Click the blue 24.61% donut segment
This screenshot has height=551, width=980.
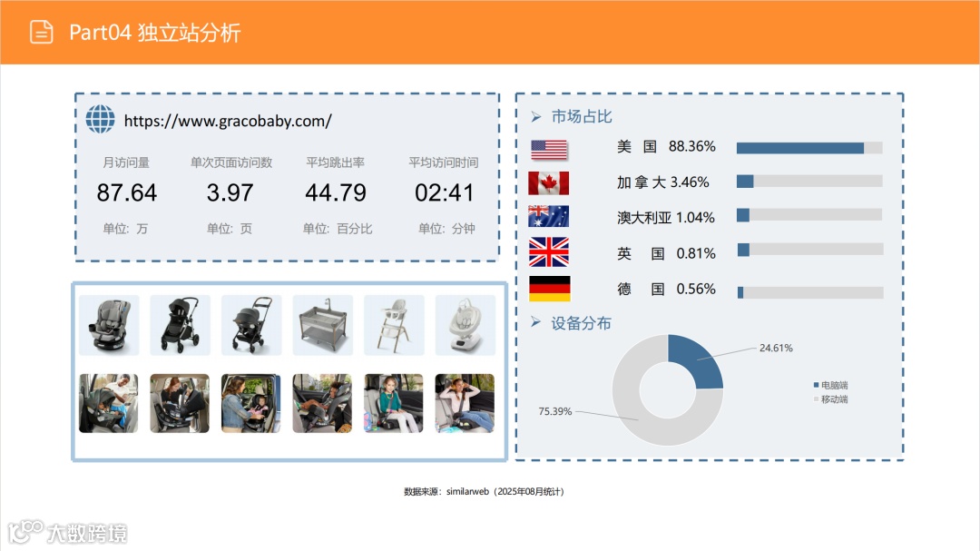click(699, 359)
